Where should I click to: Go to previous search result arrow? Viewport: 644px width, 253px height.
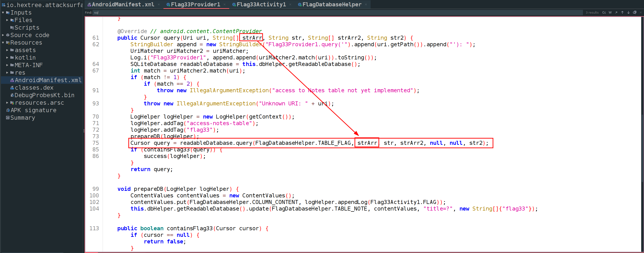tap(622, 12)
